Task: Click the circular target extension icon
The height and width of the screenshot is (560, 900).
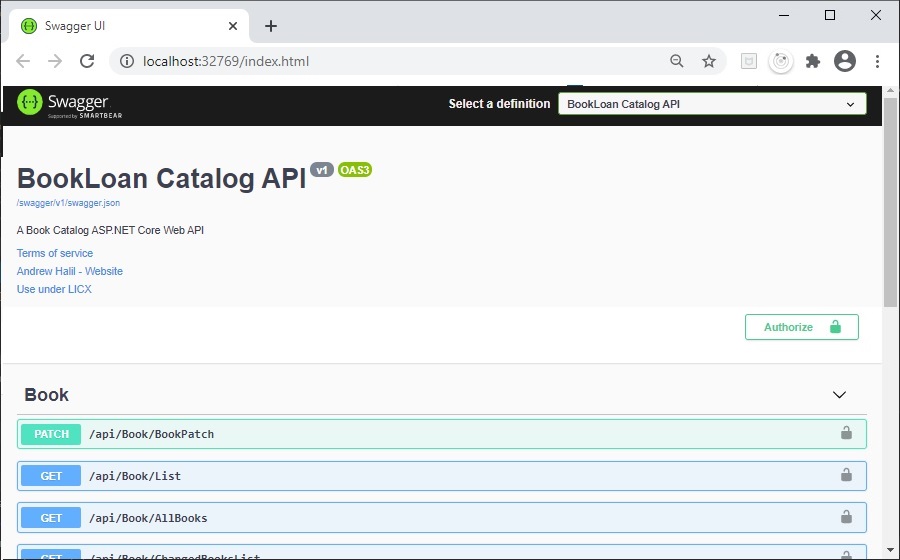Action: coord(781,61)
